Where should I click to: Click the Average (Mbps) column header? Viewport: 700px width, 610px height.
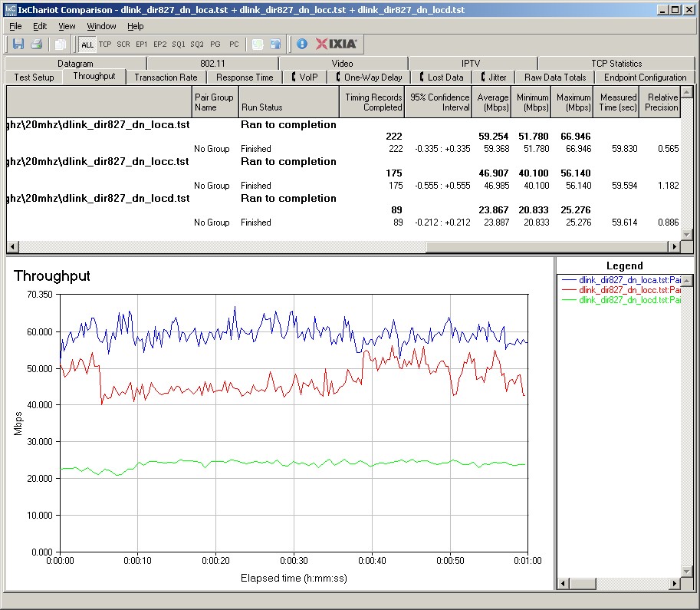[x=491, y=102]
